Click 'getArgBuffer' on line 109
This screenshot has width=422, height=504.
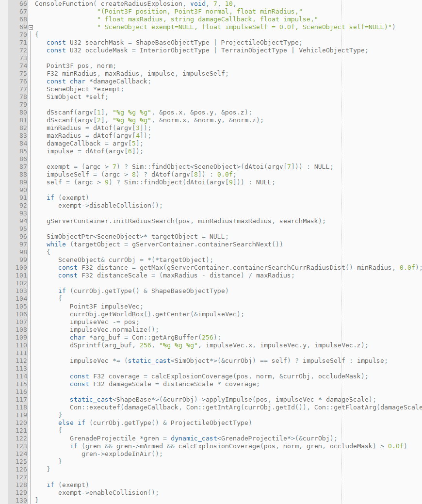point(175,338)
